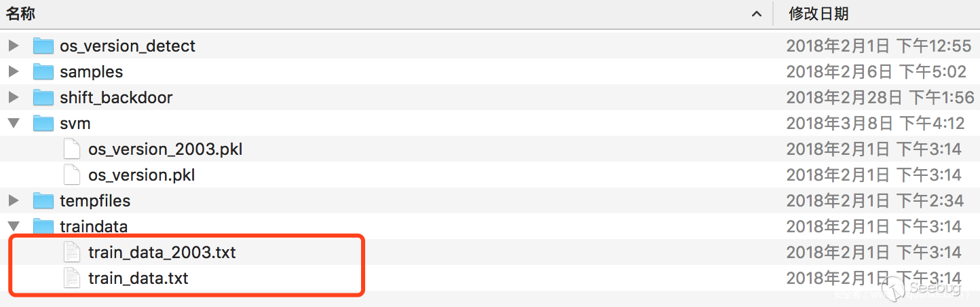This screenshot has width=980, height=307.
Task: Sort by the 修改日期 column header
Action: 818,14
